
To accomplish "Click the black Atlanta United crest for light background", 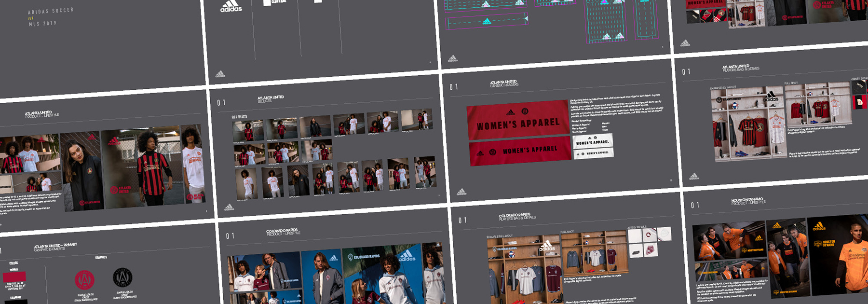I will tap(122, 277).
